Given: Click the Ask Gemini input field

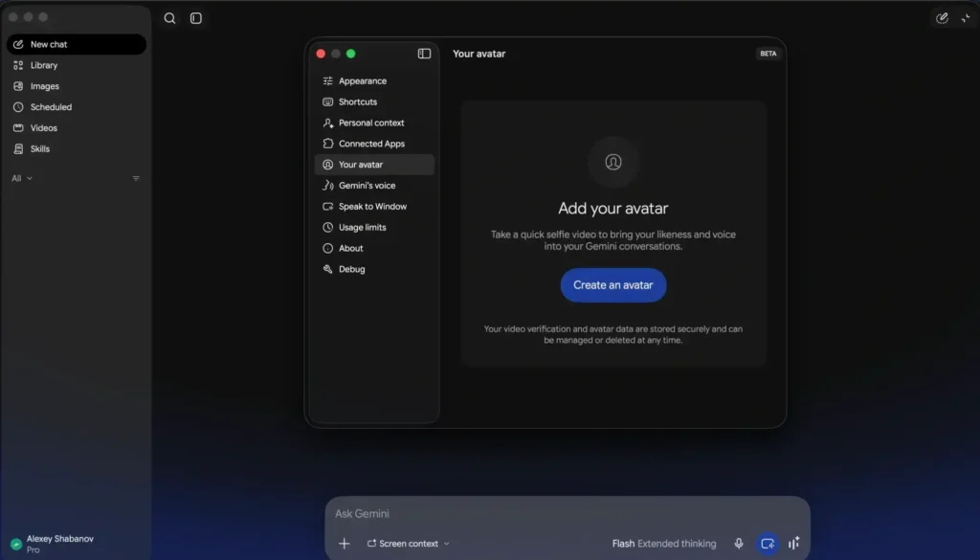Looking at the screenshot, I should (568, 514).
